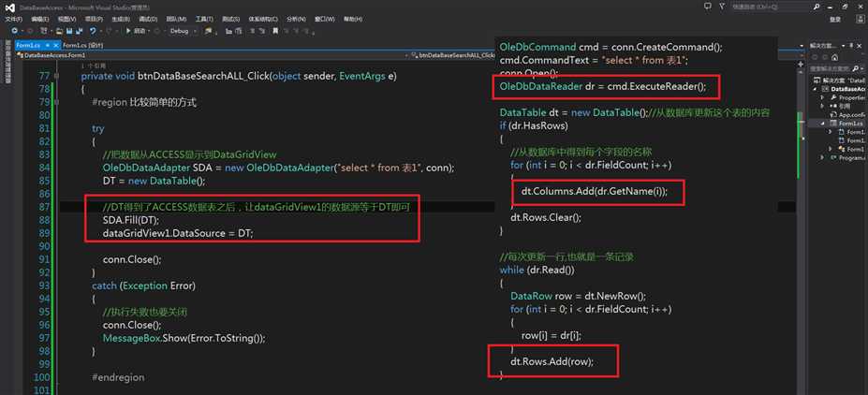This screenshot has width=868, height=395.
Task: Switch to the Form1.cs [设计] tab
Action: [83, 45]
